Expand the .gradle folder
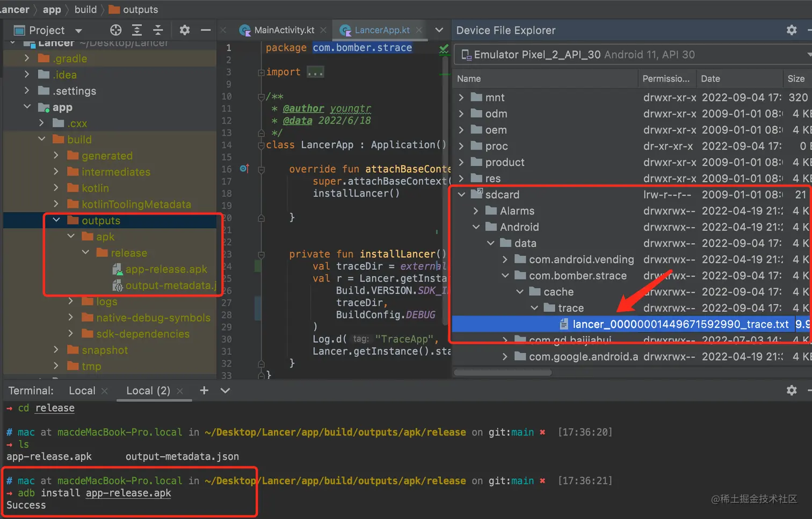Image resolution: width=812 pixels, height=519 pixels. 27,59
